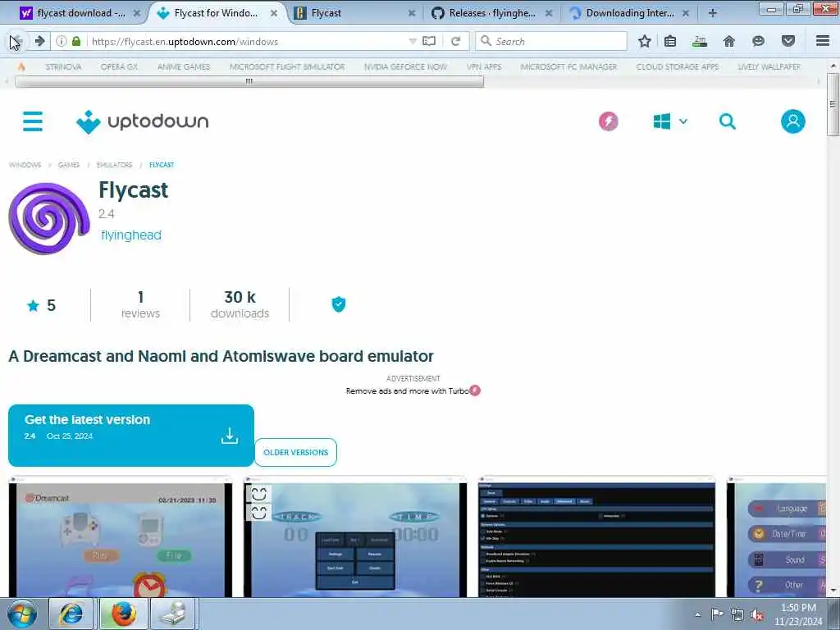Open CLOUD STORAGE APPS category link
This screenshot has width=840, height=630.
point(677,67)
